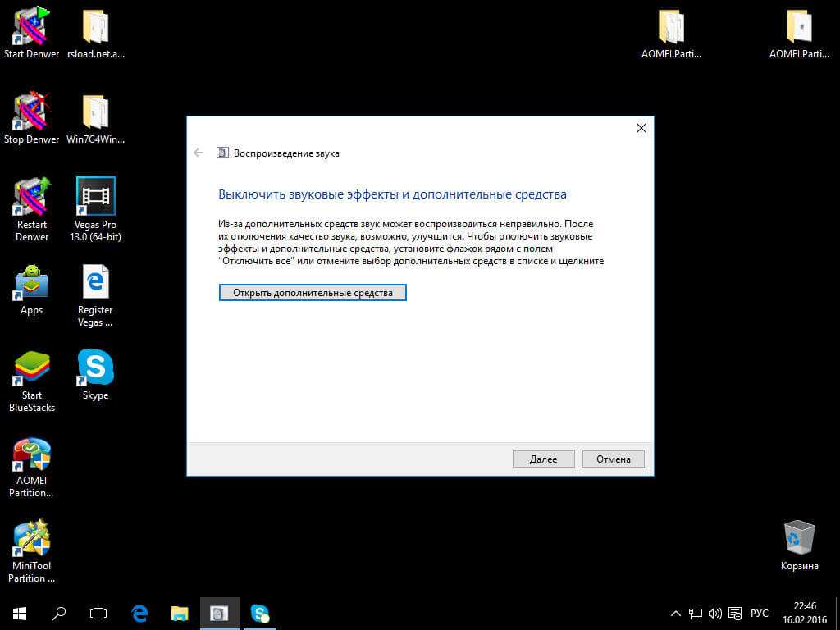Screen dimensions: 840x630
Task: Launch Edge browser from the taskbar
Action: point(139,613)
